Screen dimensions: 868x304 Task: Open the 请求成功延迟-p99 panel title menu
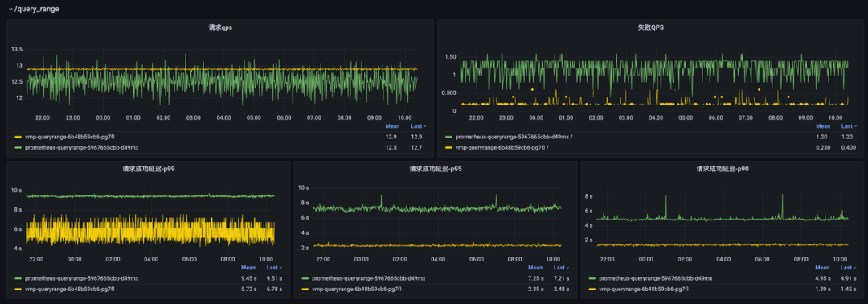click(149, 169)
